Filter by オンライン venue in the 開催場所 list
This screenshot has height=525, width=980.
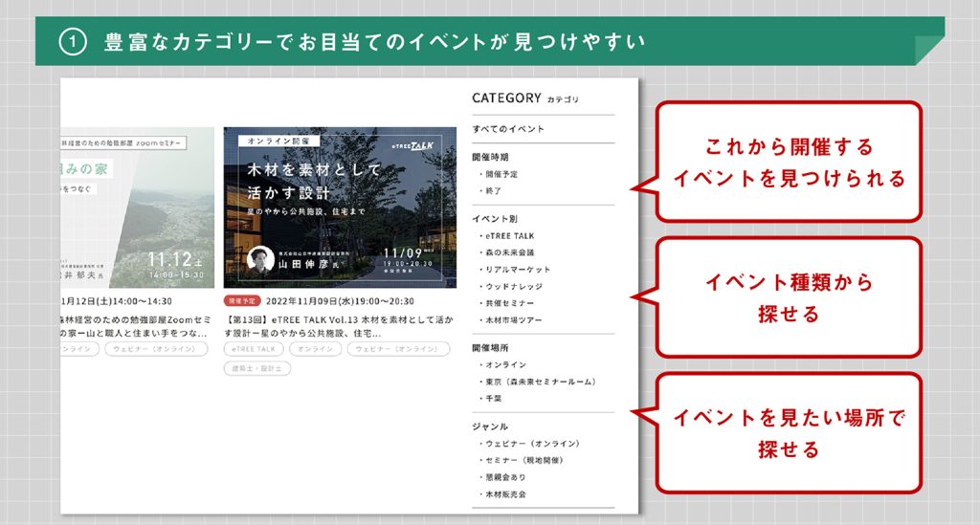click(x=505, y=364)
